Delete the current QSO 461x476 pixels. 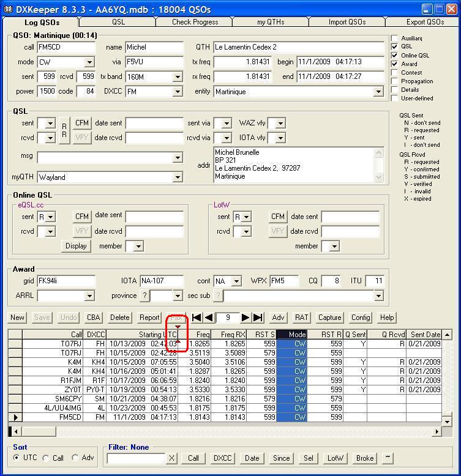(x=119, y=318)
